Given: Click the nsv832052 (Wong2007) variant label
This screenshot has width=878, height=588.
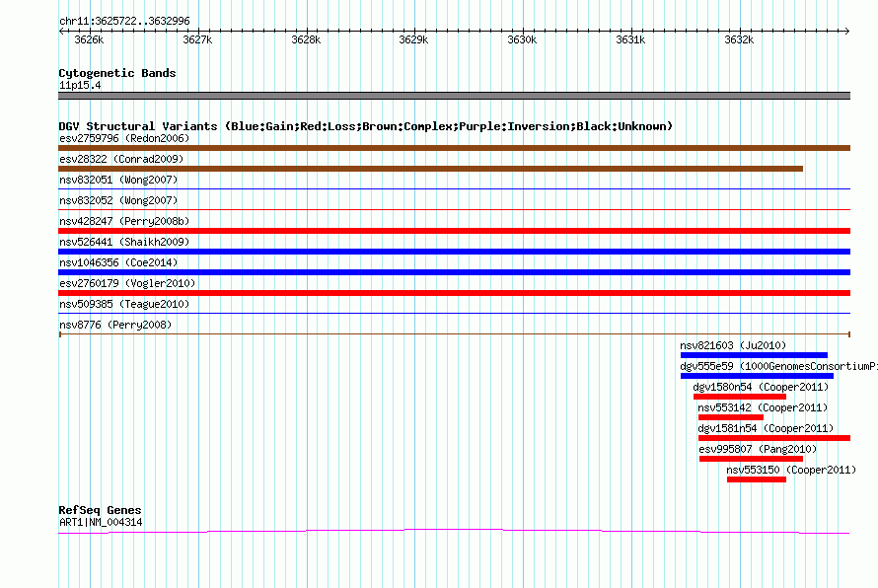Looking at the screenshot, I should point(117,200).
